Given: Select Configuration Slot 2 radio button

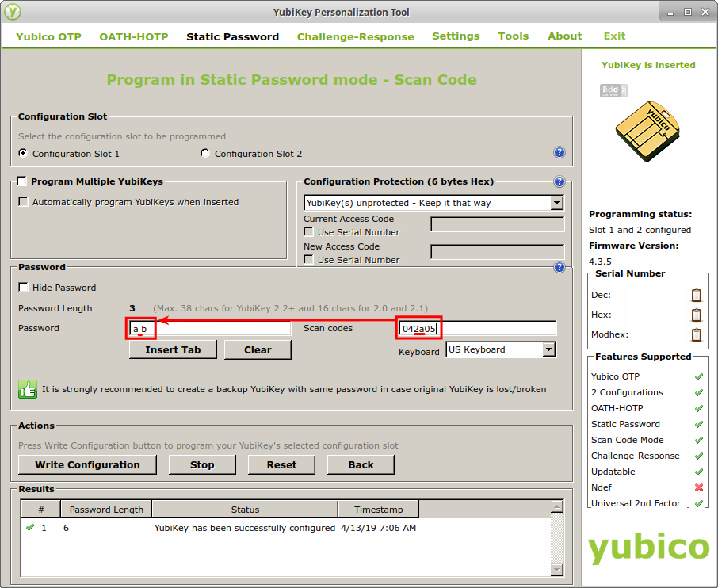Looking at the screenshot, I should [x=206, y=153].
